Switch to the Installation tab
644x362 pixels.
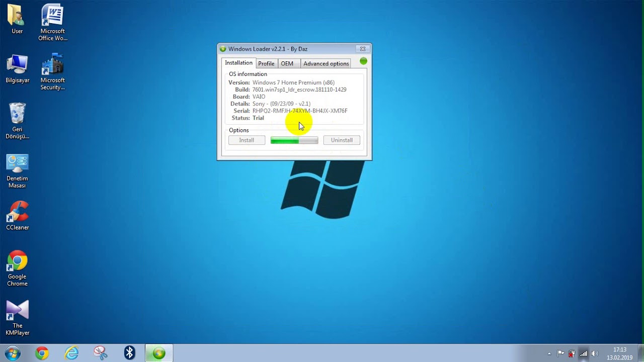[x=238, y=63]
